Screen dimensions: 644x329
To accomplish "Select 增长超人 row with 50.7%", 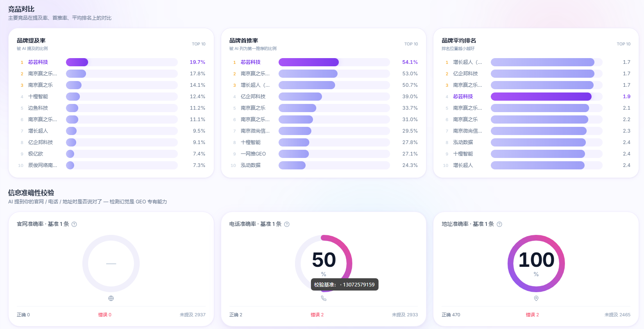I will pos(324,85).
